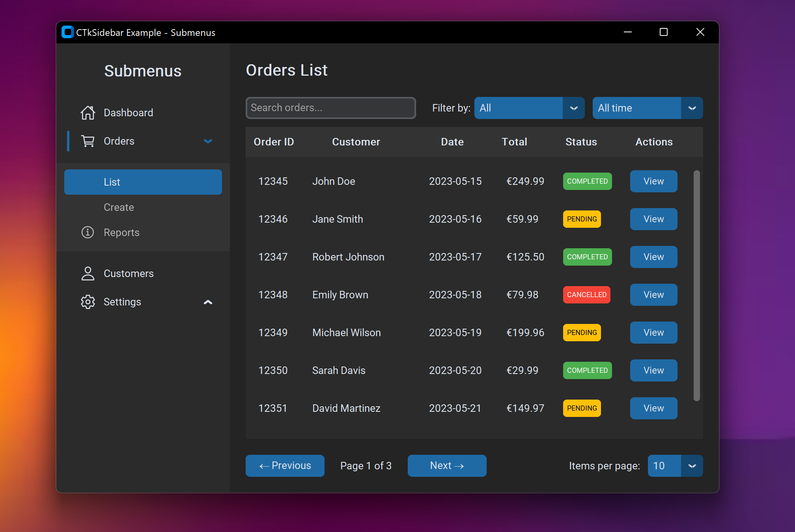Expand the Settings submenu chevron

[x=208, y=302]
